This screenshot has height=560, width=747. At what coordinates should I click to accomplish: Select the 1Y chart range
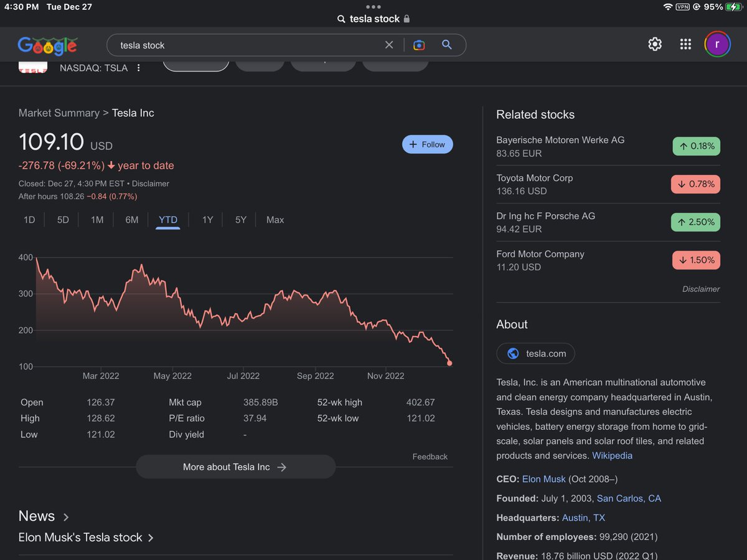(x=207, y=220)
